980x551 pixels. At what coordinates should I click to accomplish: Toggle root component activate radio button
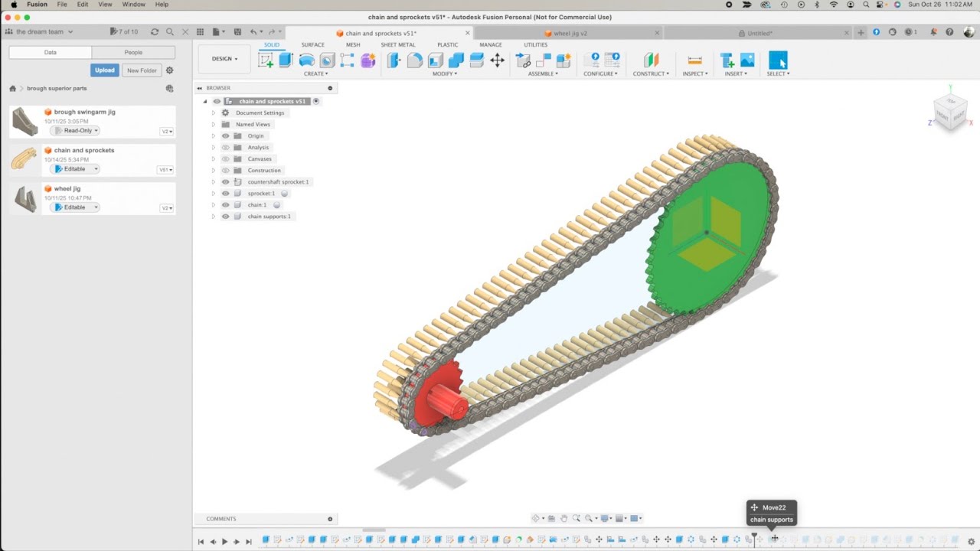[316, 101]
